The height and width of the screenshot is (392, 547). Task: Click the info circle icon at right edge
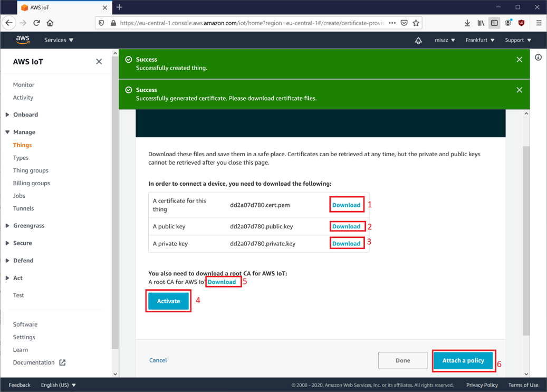[538, 58]
